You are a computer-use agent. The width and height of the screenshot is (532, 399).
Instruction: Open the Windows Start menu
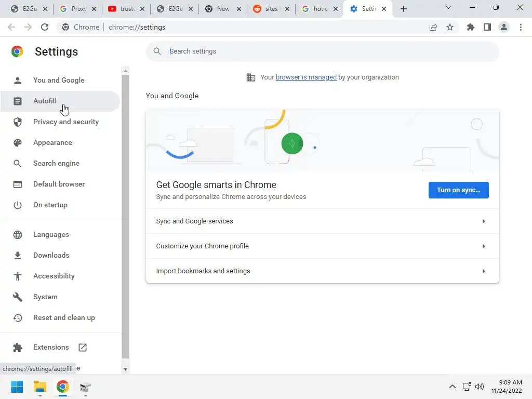coord(17,387)
